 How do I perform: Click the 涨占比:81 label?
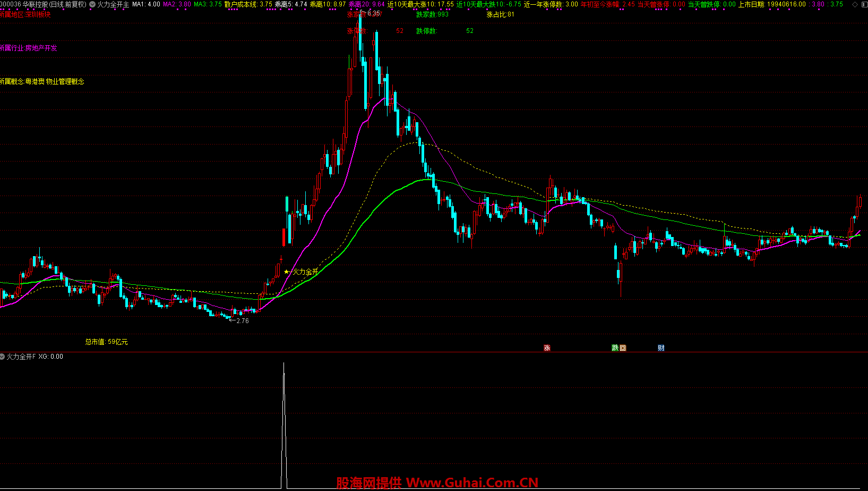click(500, 14)
